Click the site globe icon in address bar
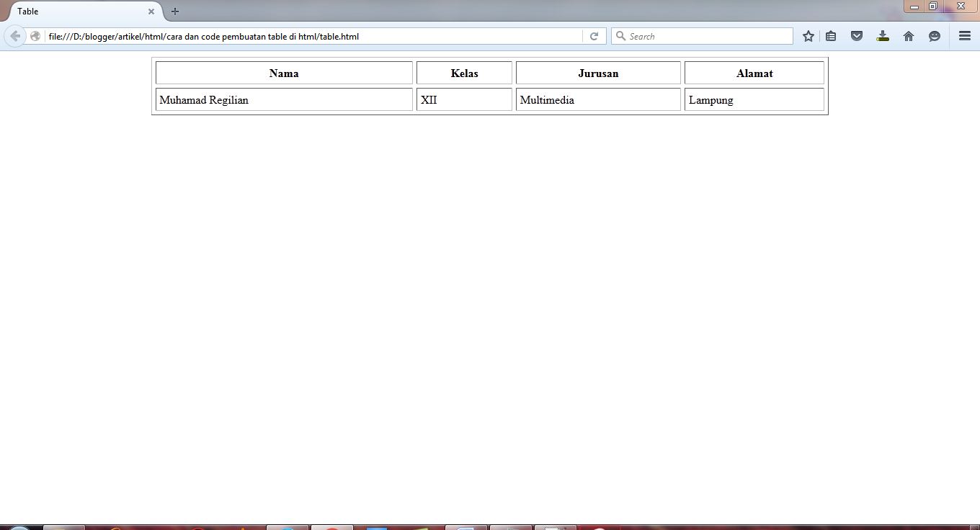This screenshot has width=980, height=530. (x=35, y=36)
